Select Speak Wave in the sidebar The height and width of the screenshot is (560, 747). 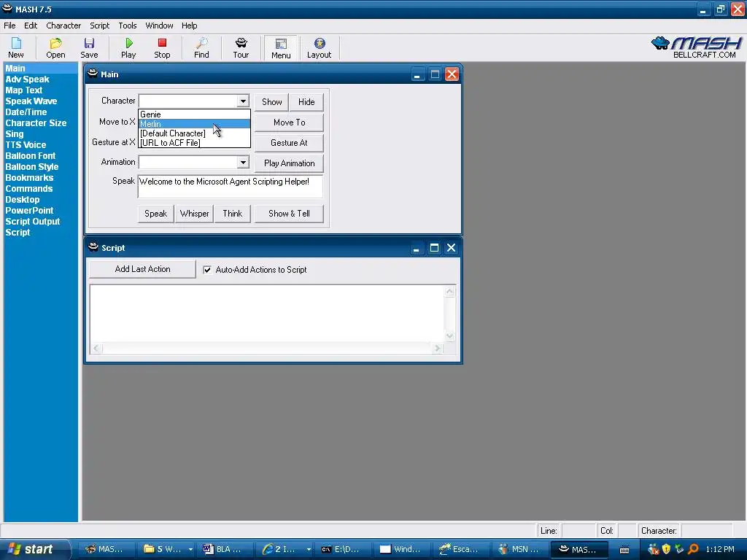31,101
